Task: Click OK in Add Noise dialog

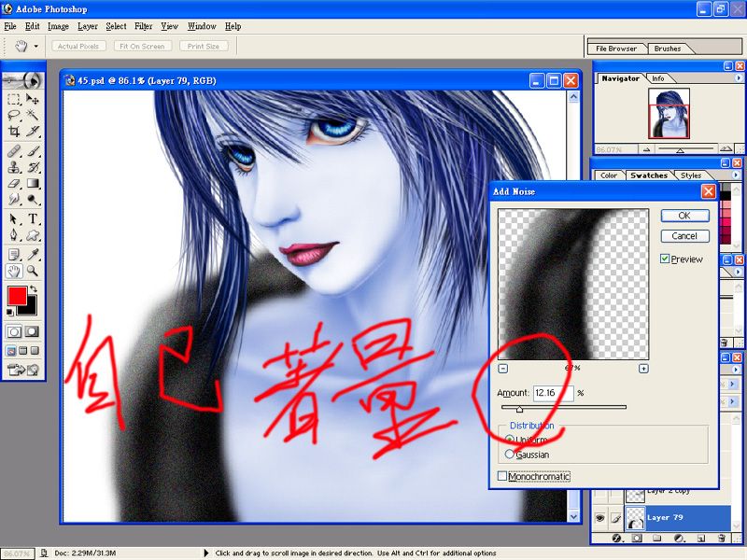Action: coord(684,216)
